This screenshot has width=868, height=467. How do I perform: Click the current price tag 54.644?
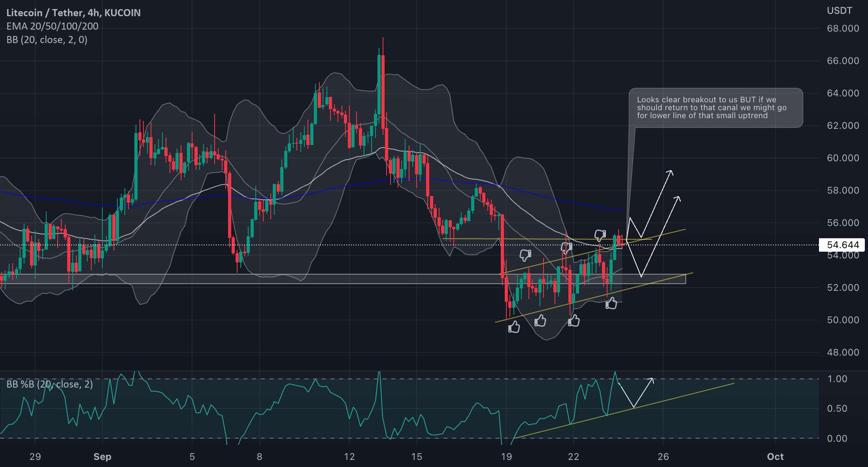click(x=843, y=245)
